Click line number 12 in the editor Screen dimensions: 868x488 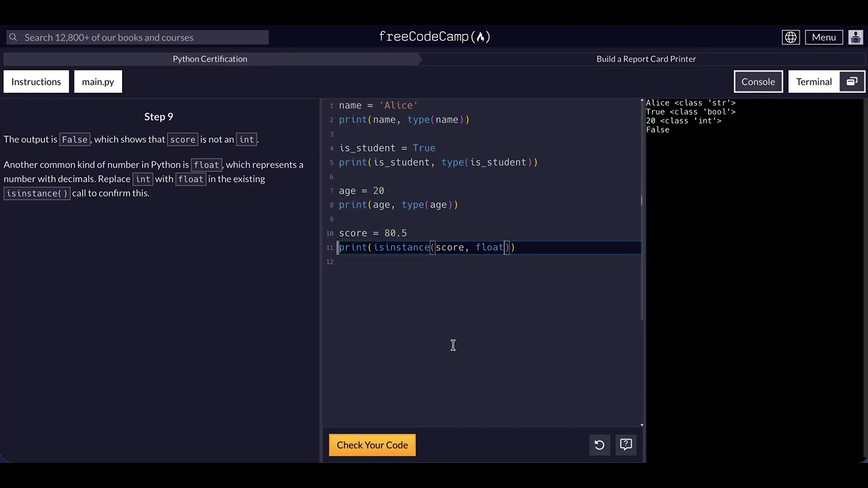(x=330, y=262)
